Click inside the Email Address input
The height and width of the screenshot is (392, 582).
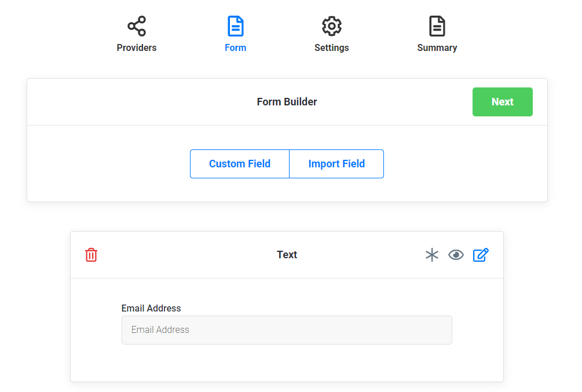(x=287, y=329)
